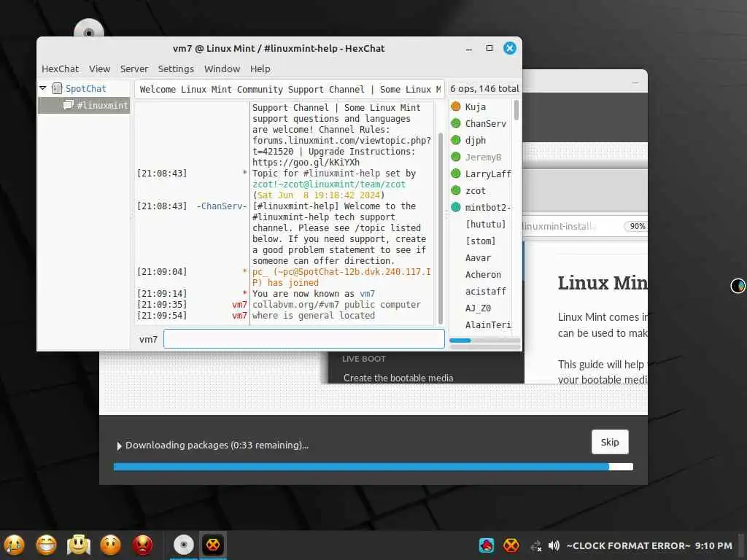
Task: Collapse the SpotChat server tree
Action: point(43,88)
